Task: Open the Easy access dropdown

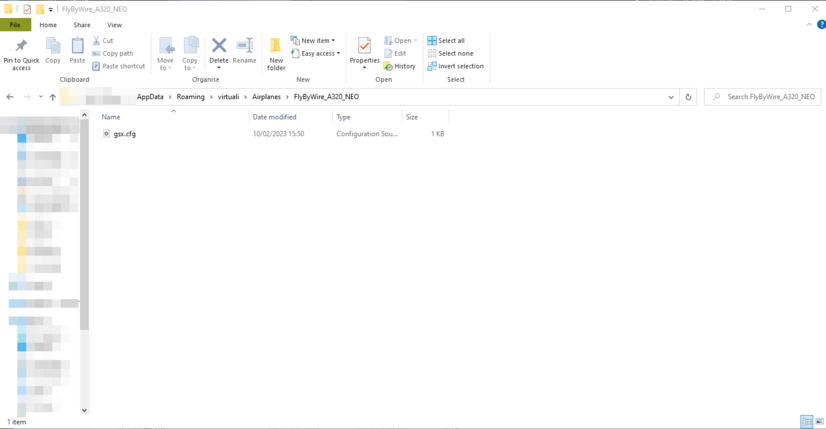Action: tap(316, 53)
